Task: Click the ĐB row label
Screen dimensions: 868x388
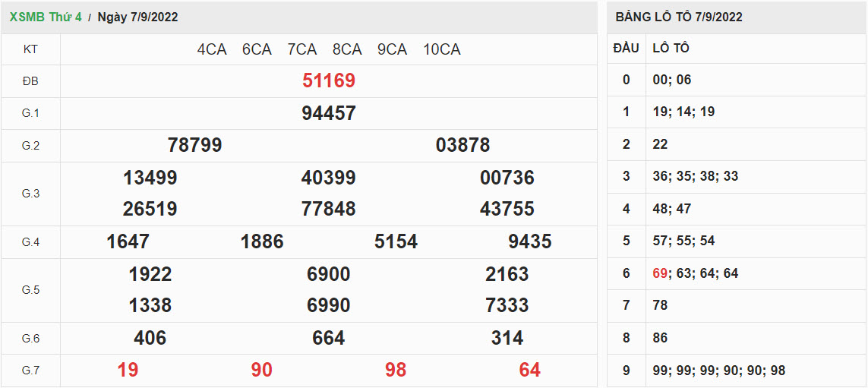Action: pyautogui.click(x=30, y=81)
